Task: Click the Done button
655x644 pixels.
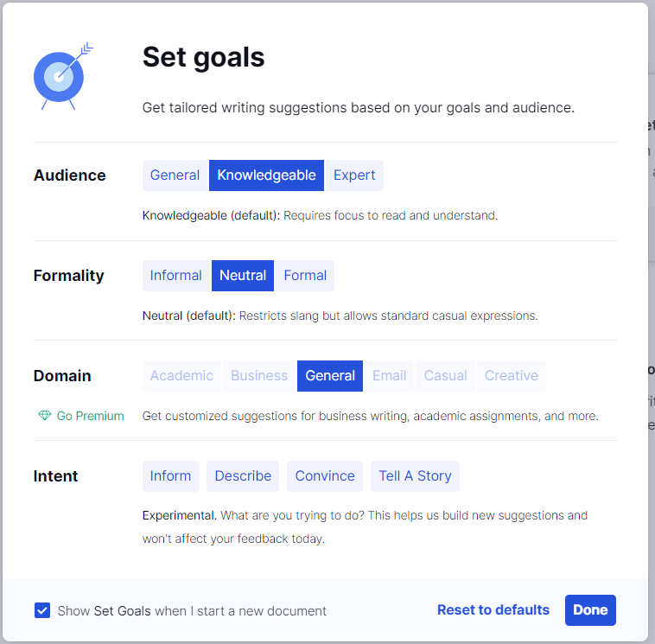Action: tap(590, 609)
